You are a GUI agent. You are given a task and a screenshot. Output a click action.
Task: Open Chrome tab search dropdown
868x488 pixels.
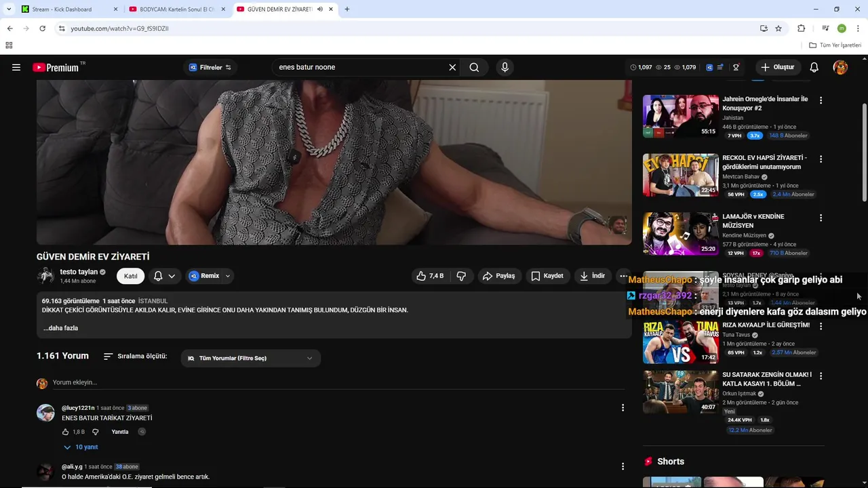[x=9, y=9]
